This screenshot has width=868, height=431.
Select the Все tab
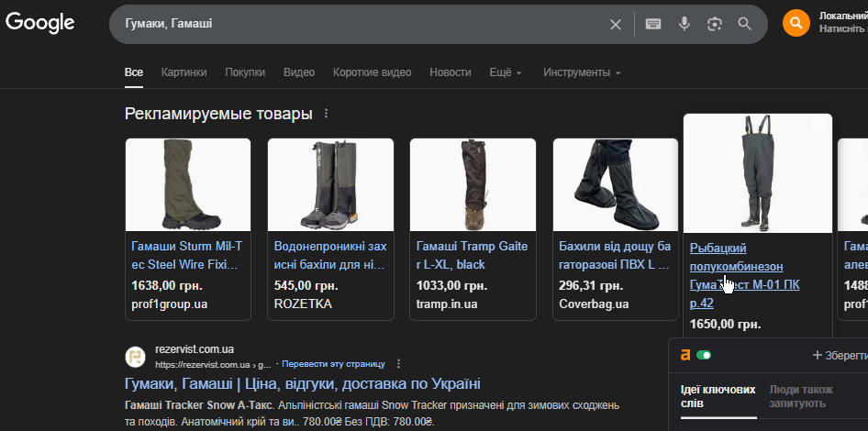(x=133, y=72)
